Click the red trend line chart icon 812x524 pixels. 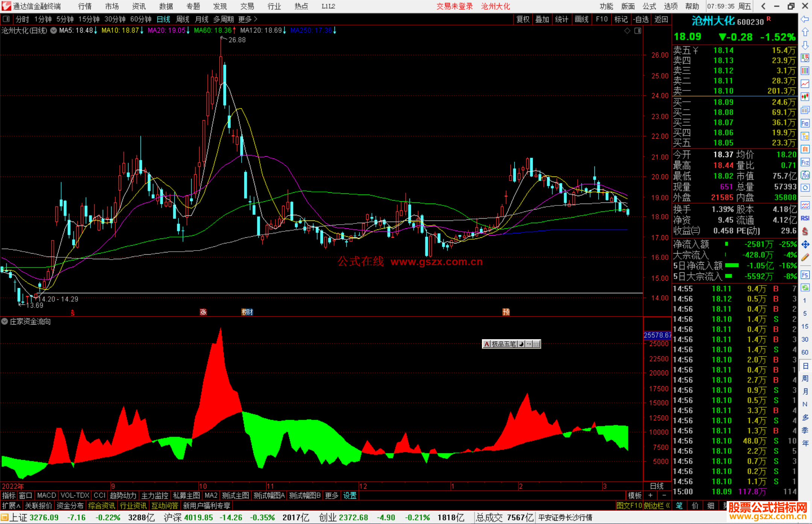(x=805, y=84)
